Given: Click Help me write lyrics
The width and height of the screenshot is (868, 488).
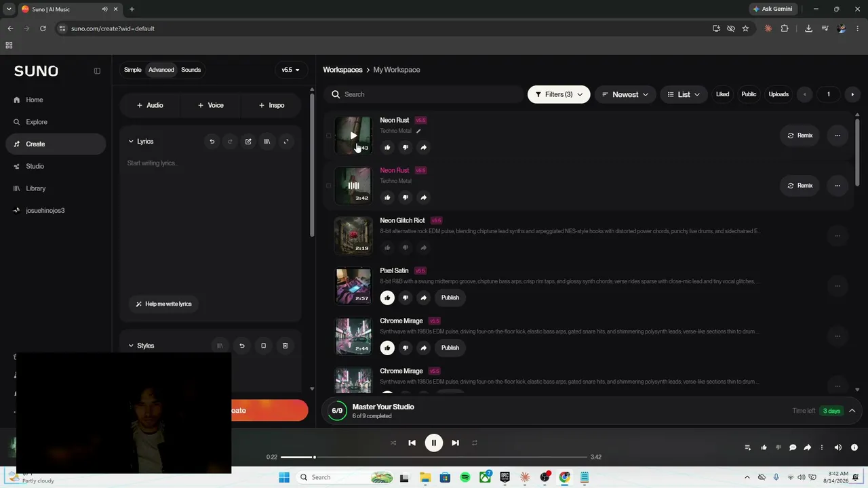Looking at the screenshot, I should pyautogui.click(x=164, y=304).
